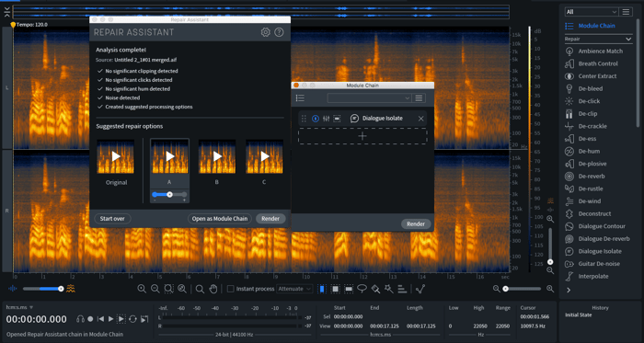Screen dimensions: 644x343
Task: Open the Attenuate mode dropdown
Action: (x=295, y=289)
